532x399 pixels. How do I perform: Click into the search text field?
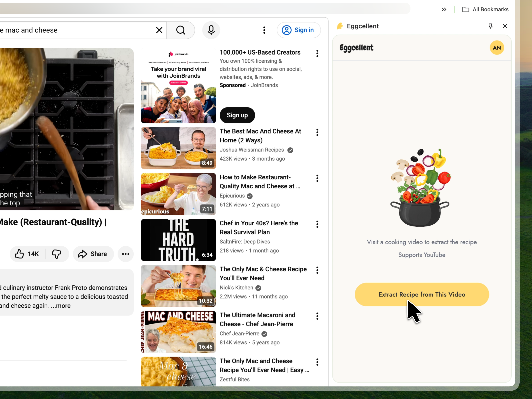pyautogui.click(x=72, y=30)
